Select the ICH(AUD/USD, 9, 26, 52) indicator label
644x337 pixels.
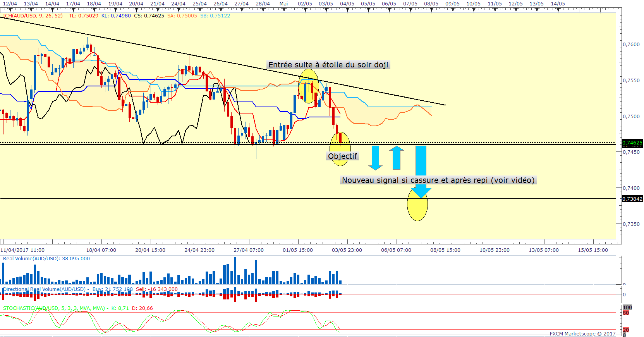[34, 16]
